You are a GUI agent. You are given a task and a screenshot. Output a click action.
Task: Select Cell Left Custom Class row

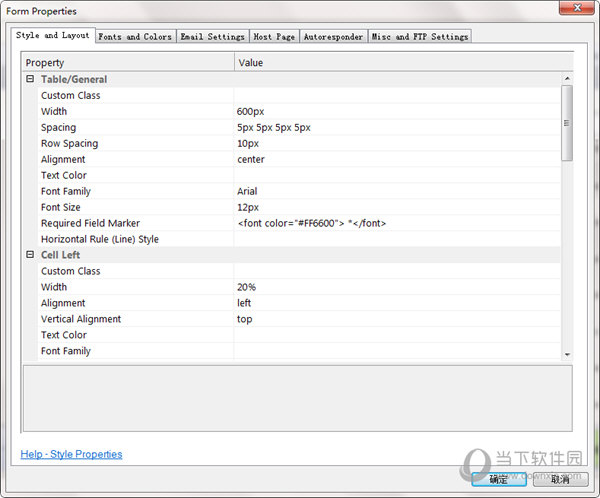point(299,271)
